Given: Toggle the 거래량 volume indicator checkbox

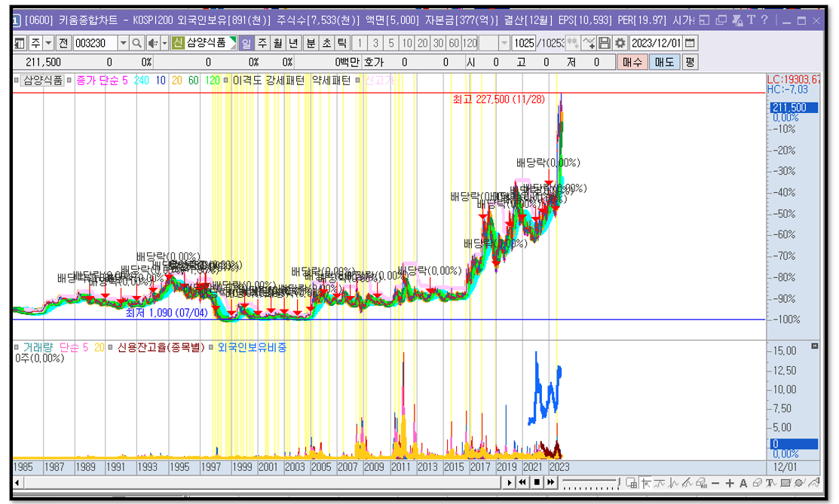Looking at the screenshot, I should (x=17, y=347).
